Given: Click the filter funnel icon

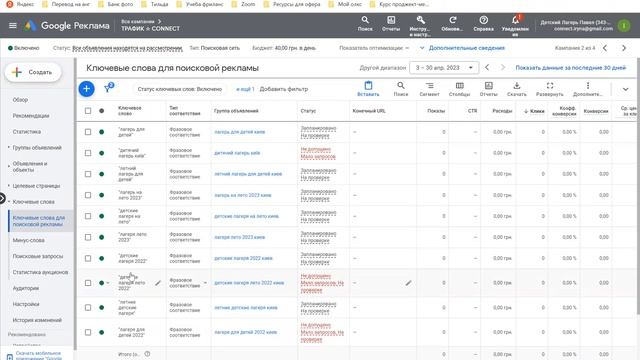Looking at the screenshot, I should pos(108,88).
